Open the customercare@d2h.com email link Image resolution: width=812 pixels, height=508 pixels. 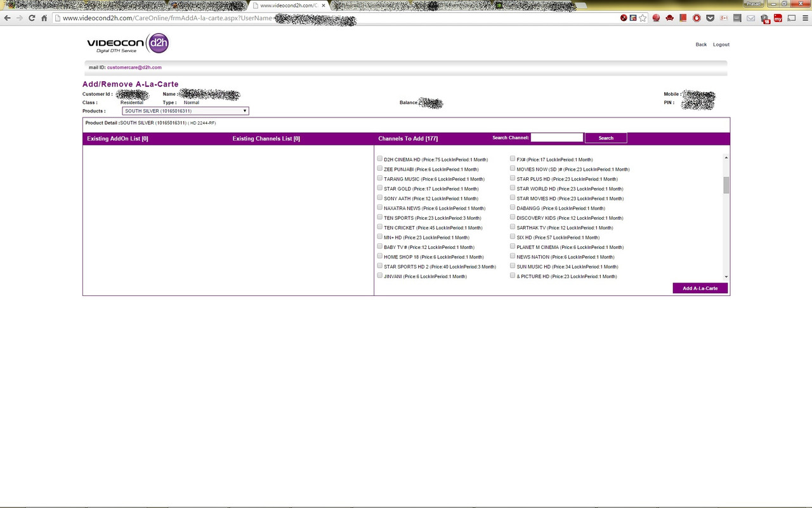[134, 67]
